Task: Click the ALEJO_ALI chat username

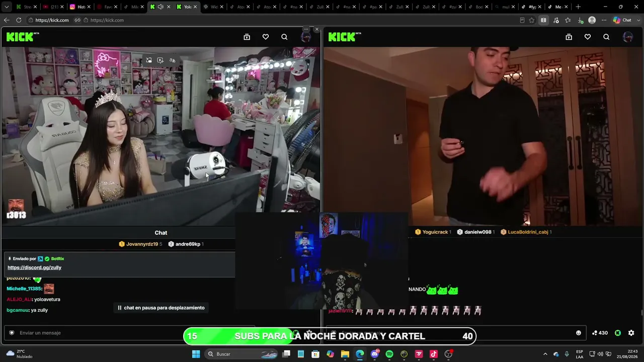Action: (x=19, y=300)
